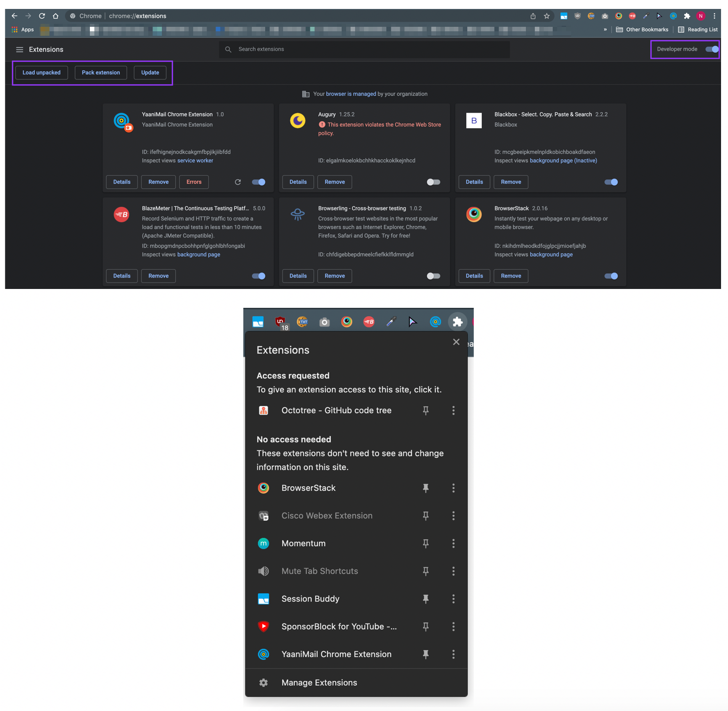
Task: Go to the browser home page
Action: tap(56, 16)
